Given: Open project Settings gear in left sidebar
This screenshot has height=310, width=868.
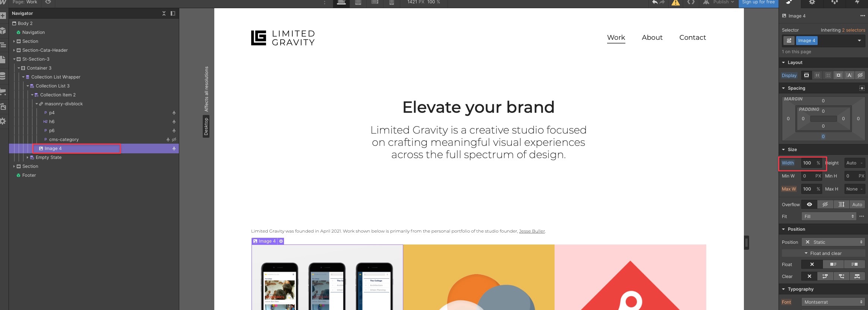Looking at the screenshot, I should click(3, 121).
